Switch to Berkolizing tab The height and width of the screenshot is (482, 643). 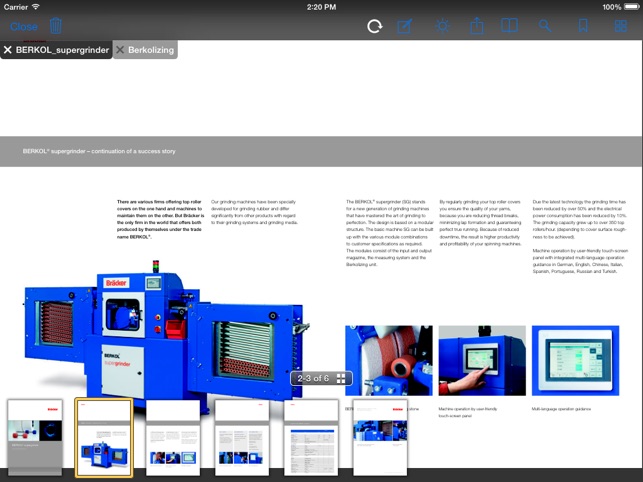pyautogui.click(x=151, y=50)
